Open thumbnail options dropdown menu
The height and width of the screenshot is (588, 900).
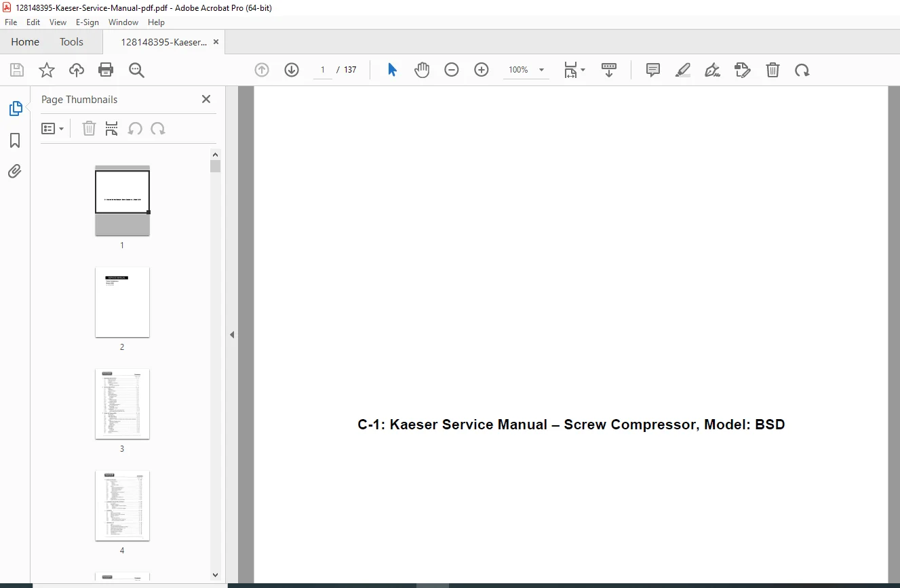pyautogui.click(x=52, y=129)
